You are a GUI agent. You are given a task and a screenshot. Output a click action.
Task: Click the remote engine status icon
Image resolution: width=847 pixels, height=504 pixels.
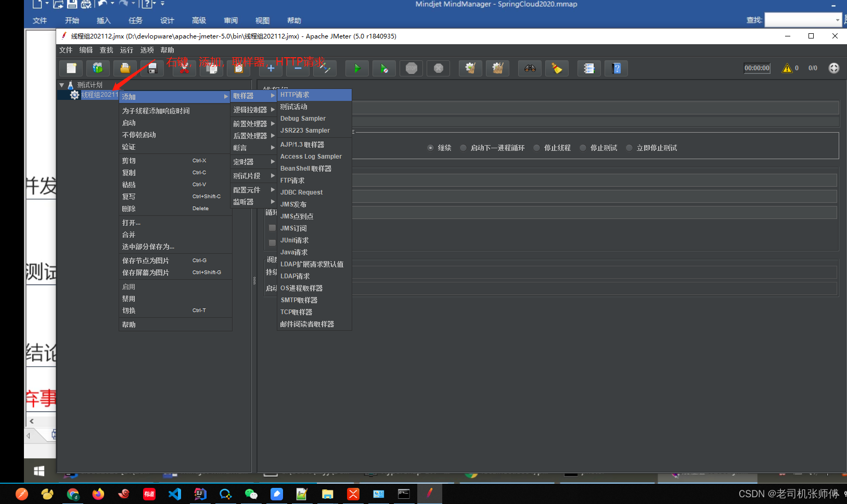(834, 68)
